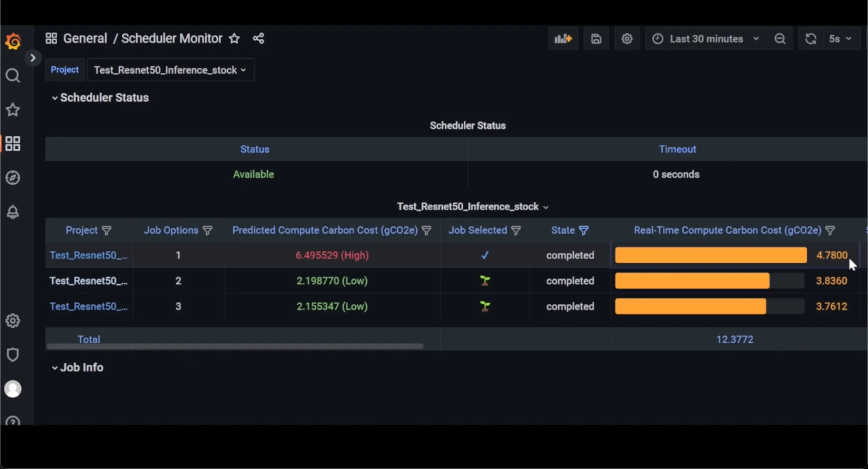Open Explore via the compass icon
868x469 pixels.
pyautogui.click(x=13, y=178)
